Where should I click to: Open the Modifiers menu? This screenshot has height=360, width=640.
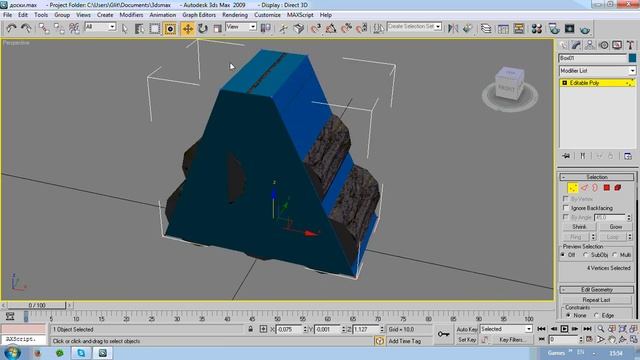click(131, 15)
